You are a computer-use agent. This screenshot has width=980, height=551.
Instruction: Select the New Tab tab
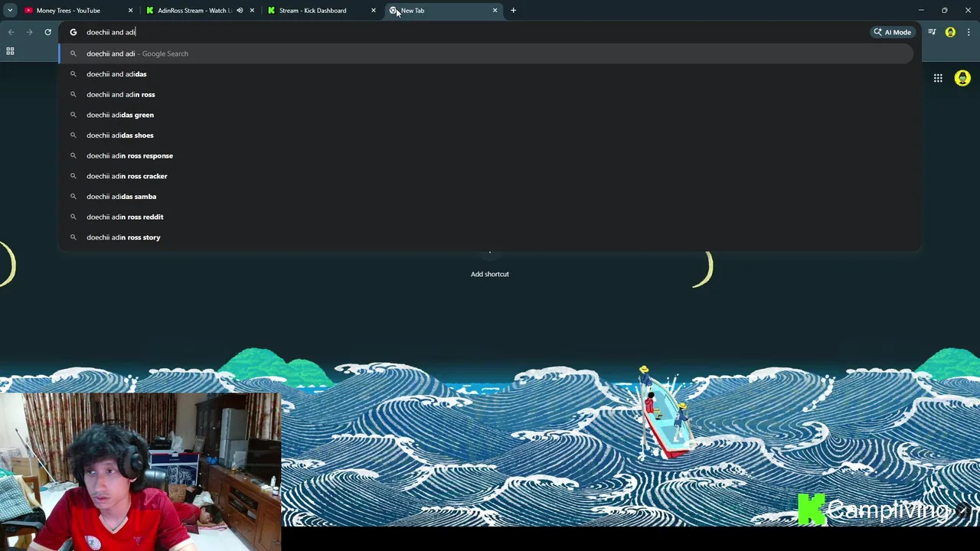coord(443,11)
